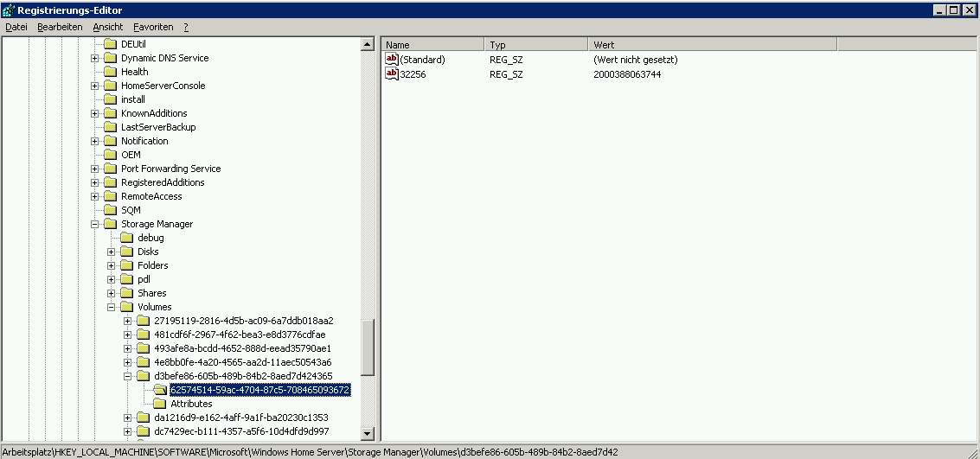Expand the Shares key
980x459 pixels.
pyautogui.click(x=112, y=293)
